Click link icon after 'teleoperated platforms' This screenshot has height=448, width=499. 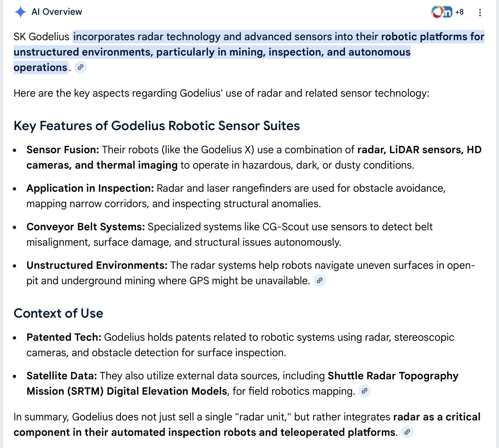[x=407, y=432]
